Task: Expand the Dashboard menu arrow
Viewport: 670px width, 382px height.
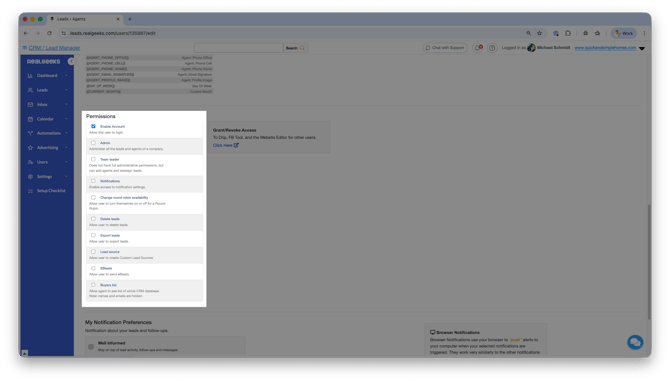Action: pos(66,76)
